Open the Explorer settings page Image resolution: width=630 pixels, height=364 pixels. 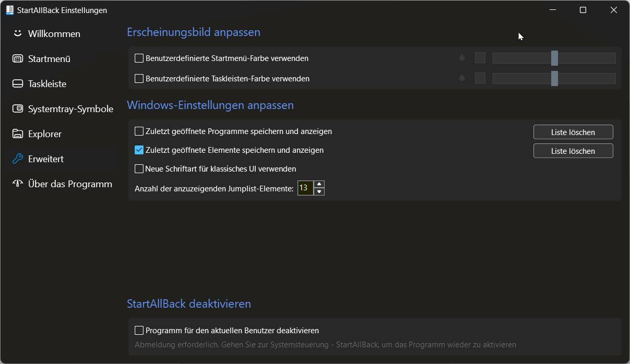point(45,134)
